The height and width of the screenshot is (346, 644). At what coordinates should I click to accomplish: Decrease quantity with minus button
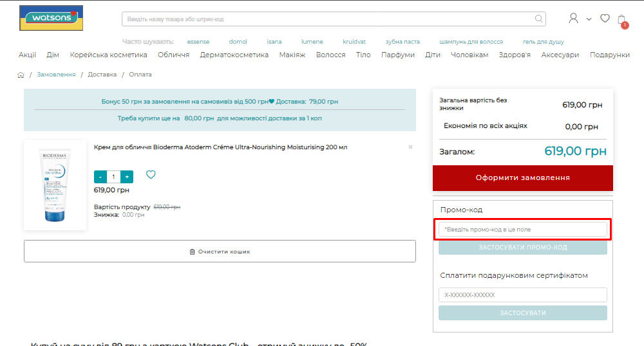coord(100,177)
